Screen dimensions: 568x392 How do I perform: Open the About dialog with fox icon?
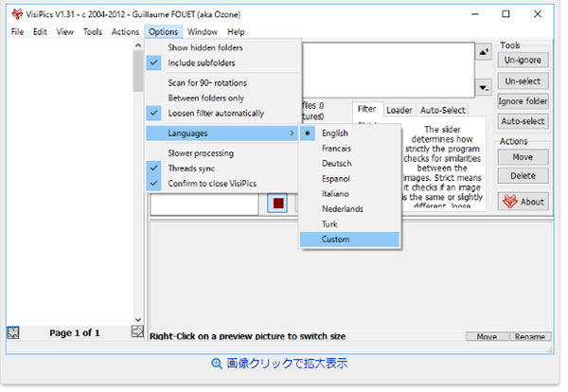click(523, 201)
